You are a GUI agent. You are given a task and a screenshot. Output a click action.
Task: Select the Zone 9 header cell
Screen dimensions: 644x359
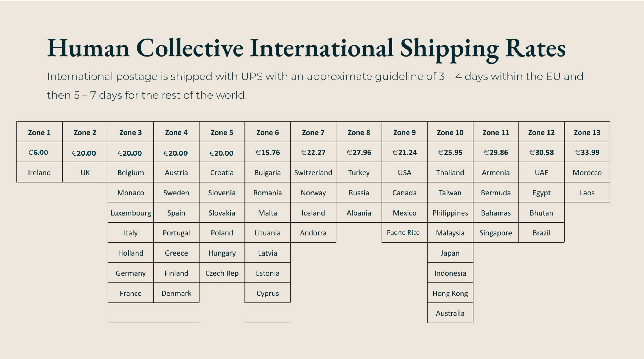404,132
